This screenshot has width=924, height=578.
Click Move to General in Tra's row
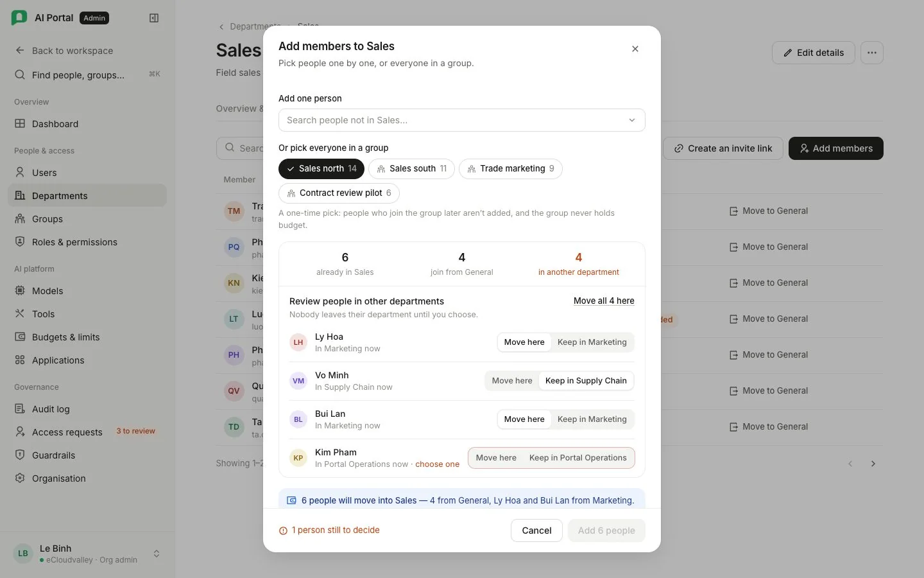tap(769, 211)
